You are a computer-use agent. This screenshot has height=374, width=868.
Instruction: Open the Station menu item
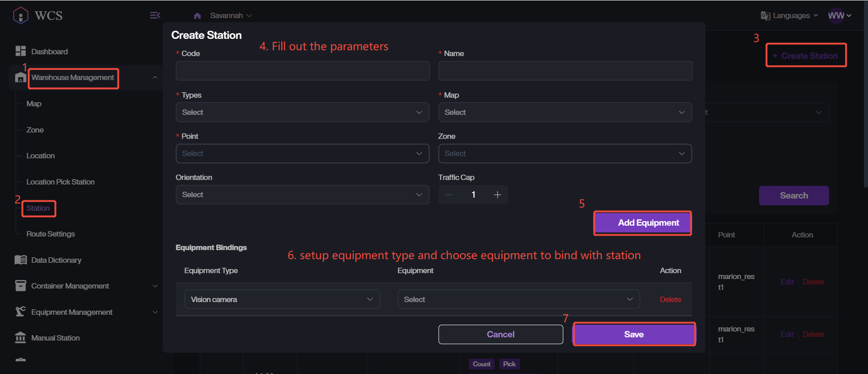point(38,208)
